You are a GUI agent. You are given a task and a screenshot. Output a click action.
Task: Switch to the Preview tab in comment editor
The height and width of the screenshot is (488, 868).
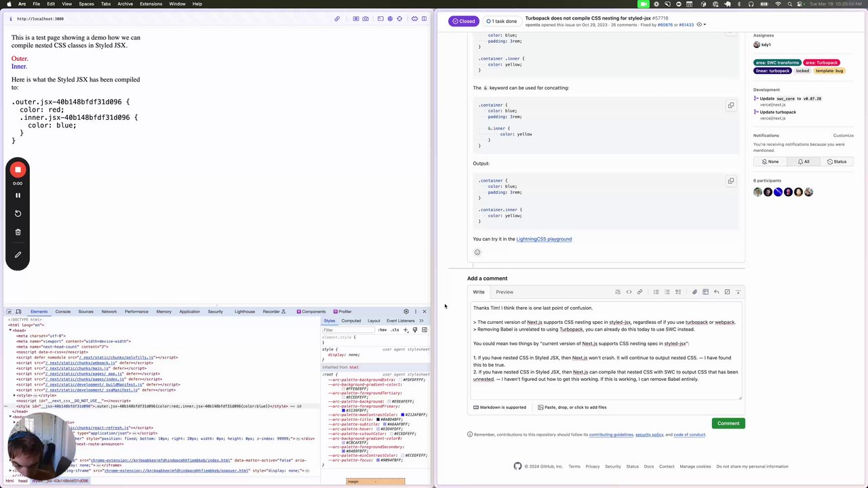point(505,292)
